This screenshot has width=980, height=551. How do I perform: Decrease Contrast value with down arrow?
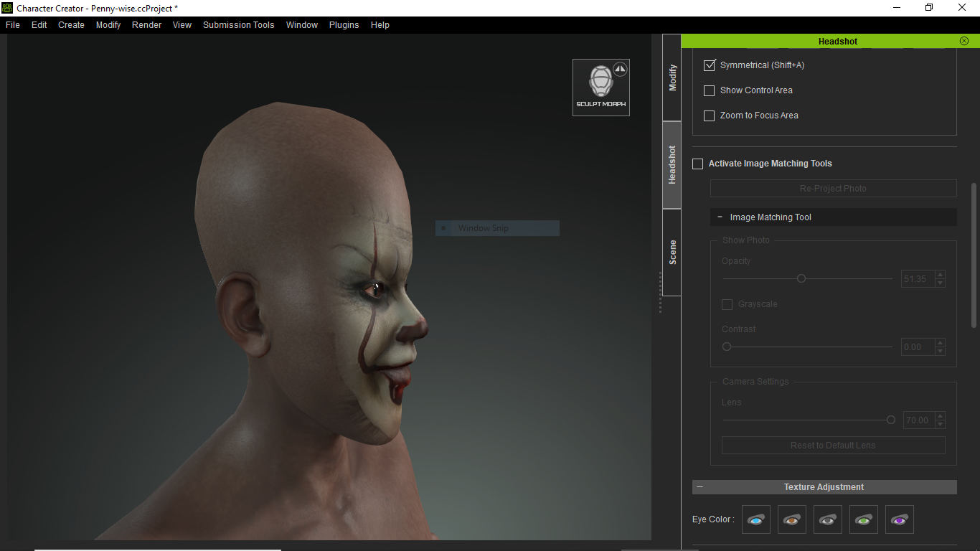coord(941,352)
